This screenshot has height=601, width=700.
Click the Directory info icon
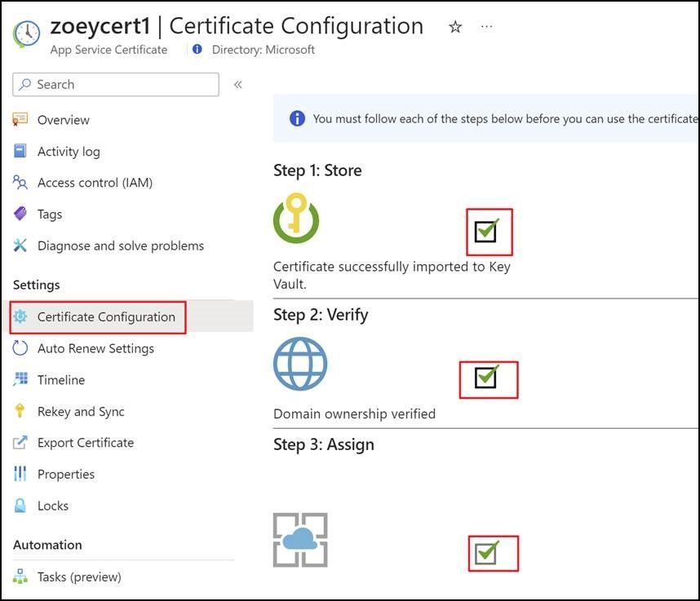197,49
